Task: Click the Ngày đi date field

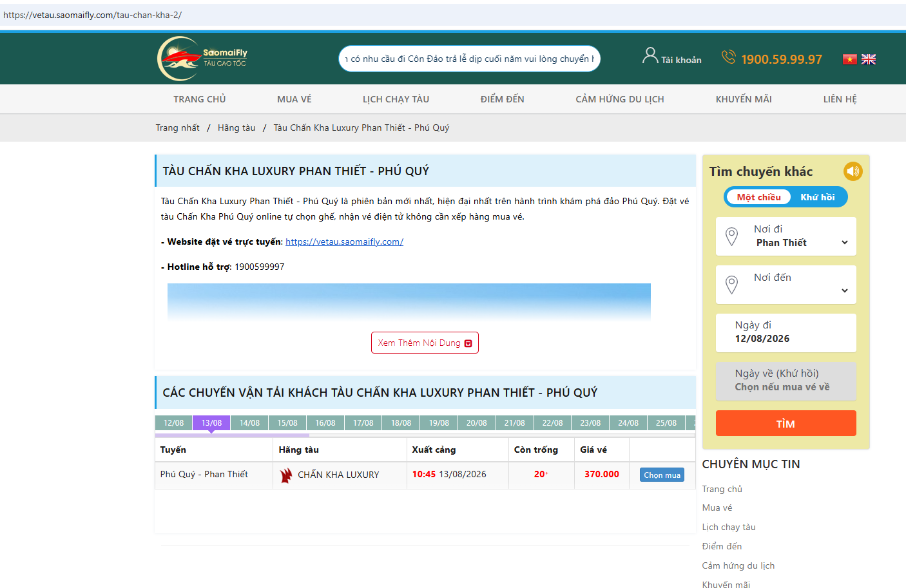Action: coord(786,333)
